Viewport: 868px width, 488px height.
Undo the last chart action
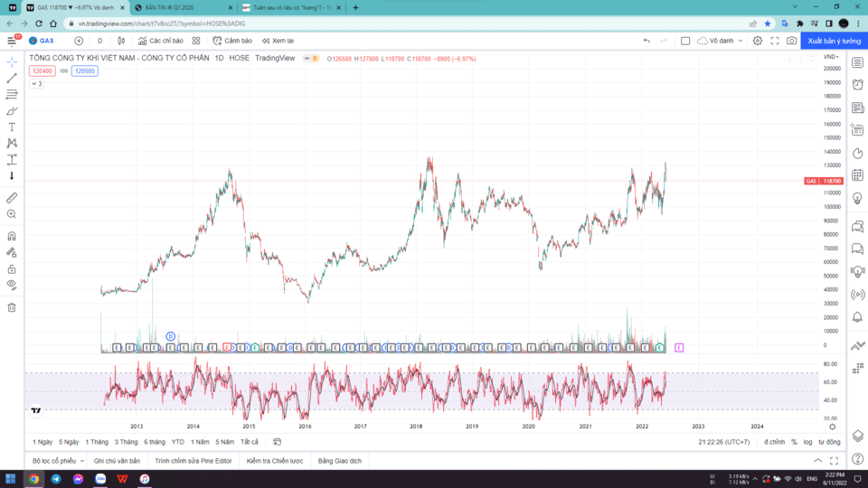click(x=646, y=41)
